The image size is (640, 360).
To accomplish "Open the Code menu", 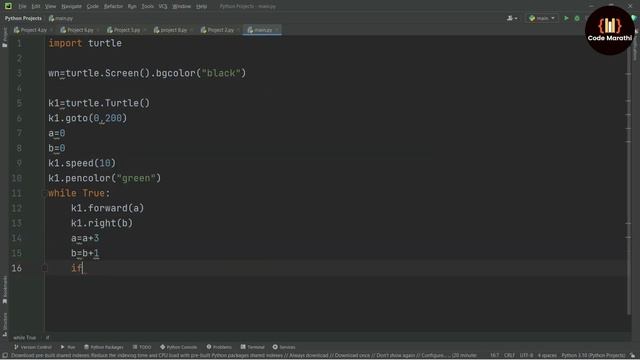I will [x=93, y=7].
